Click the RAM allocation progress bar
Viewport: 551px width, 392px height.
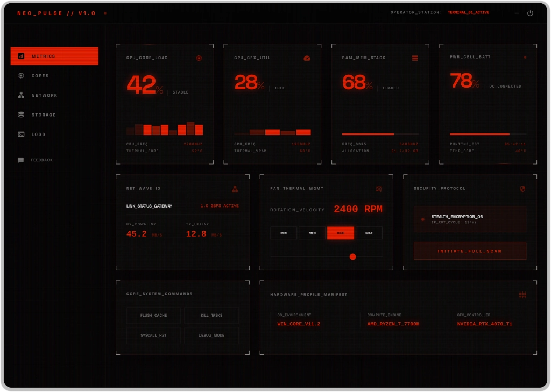pyautogui.click(x=380, y=134)
